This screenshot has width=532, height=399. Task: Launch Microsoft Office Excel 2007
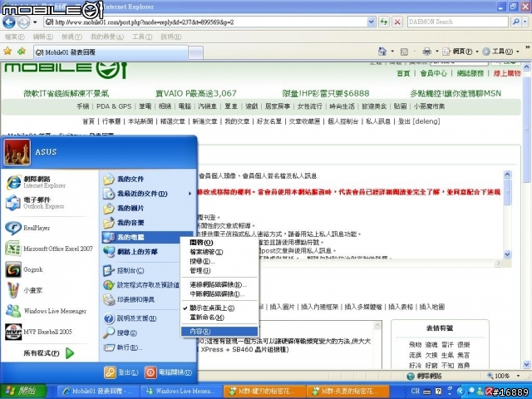[x=50, y=249]
